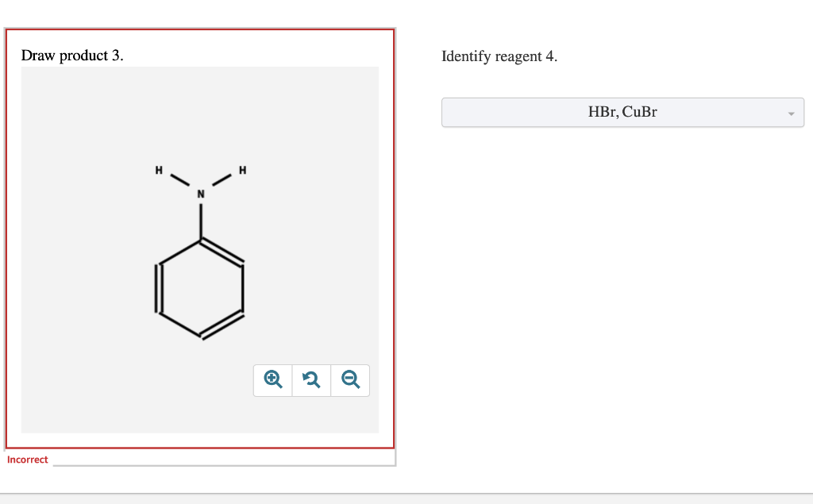Screen dimensions: 813x504
Task: Click the dropdown chevron beside HBr, CuBr
Action: (x=791, y=112)
